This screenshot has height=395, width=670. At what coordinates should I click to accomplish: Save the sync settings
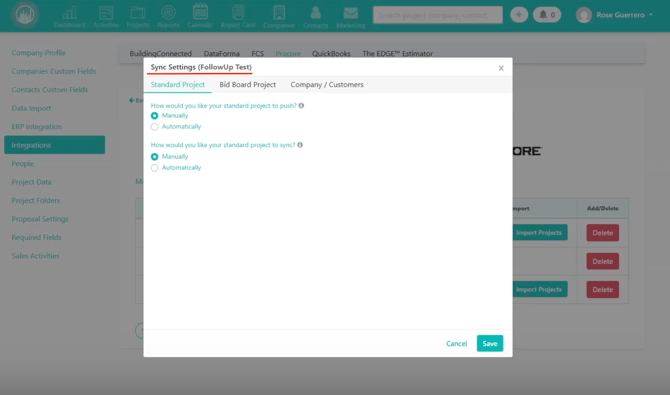[x=490, y=343]
